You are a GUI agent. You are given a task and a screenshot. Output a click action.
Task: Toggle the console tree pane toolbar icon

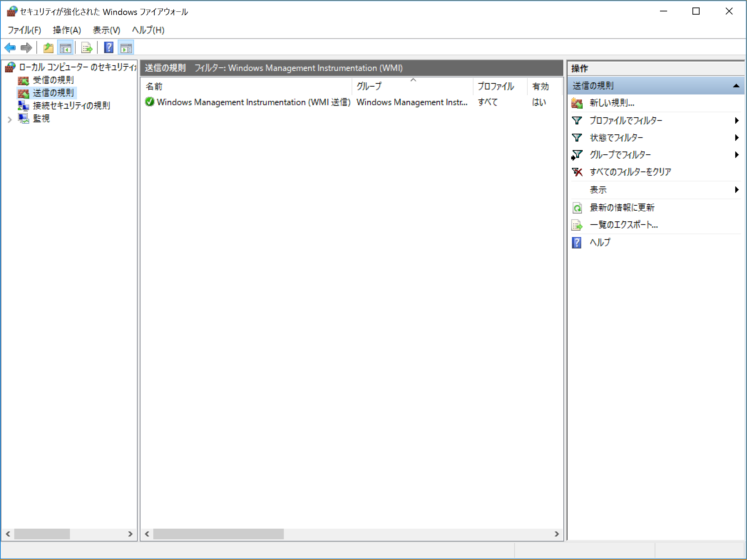click(65, 47)
